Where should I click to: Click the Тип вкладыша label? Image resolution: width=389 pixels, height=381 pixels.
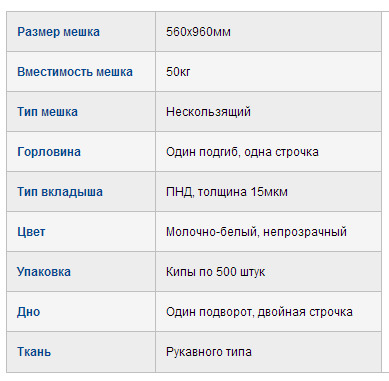point(60,192)
